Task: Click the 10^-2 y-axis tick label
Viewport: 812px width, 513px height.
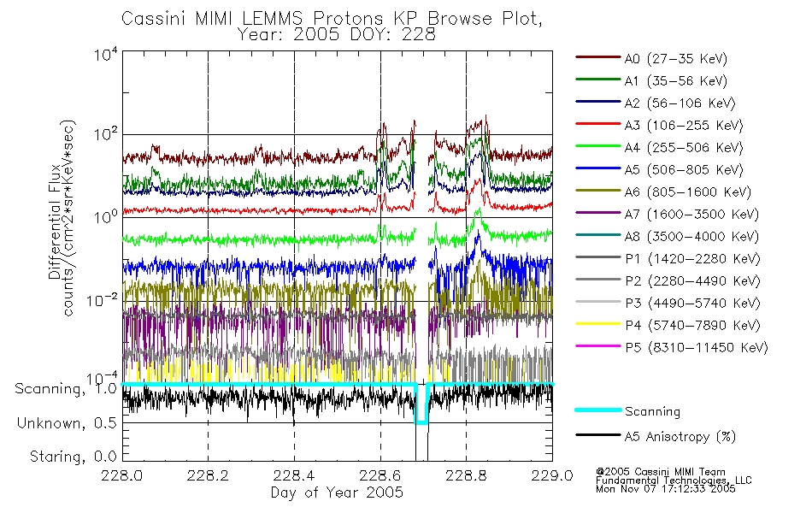Action: tap(102, 301)
